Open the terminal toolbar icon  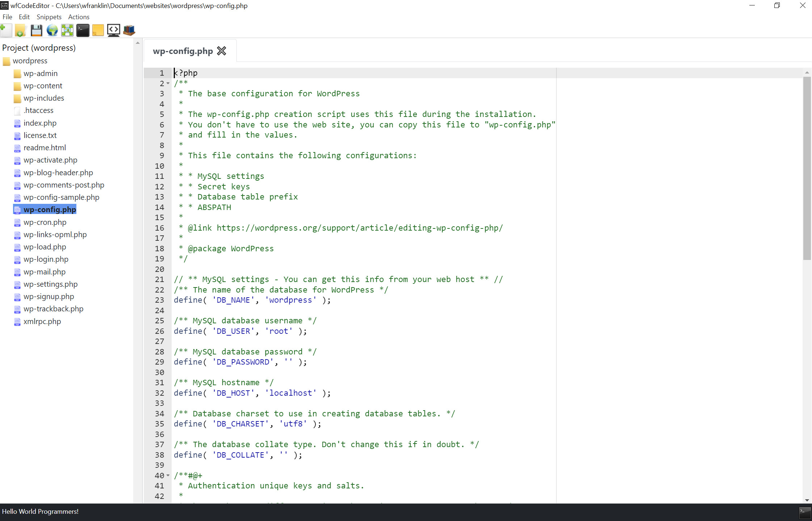[x=83, y=30]
